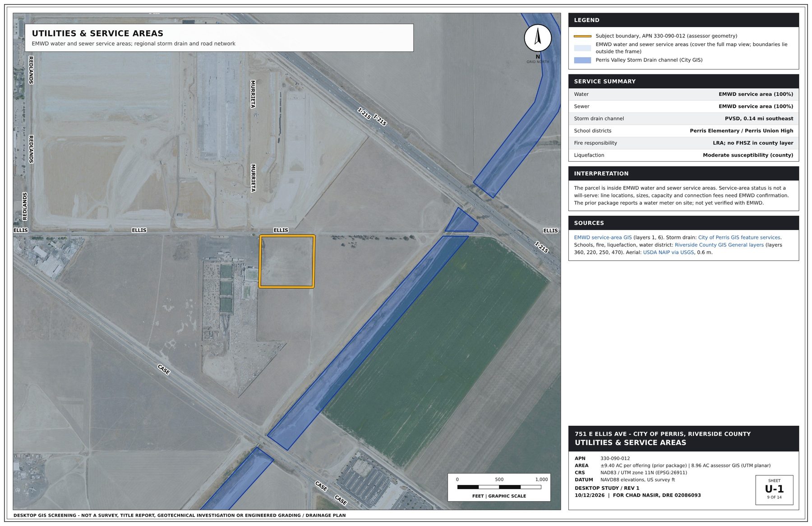Click the lower MURRIETA road label
The height and width of the screenshot is (526, 812).
(x=253, y=178)
